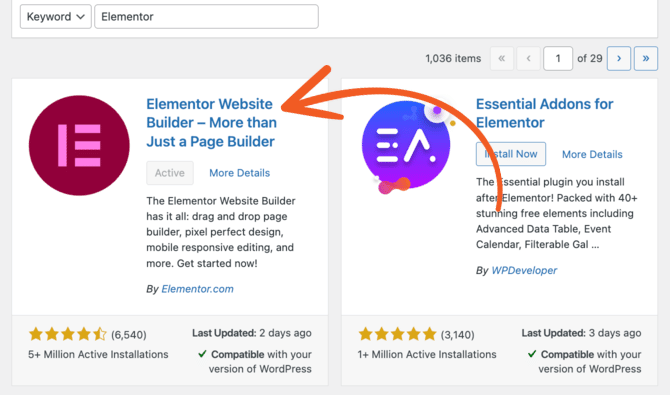The width and height of the screenshot is (670, 395).
Task: Go to next page arrow
Action: pyautogui.click(x=619, y=58)
